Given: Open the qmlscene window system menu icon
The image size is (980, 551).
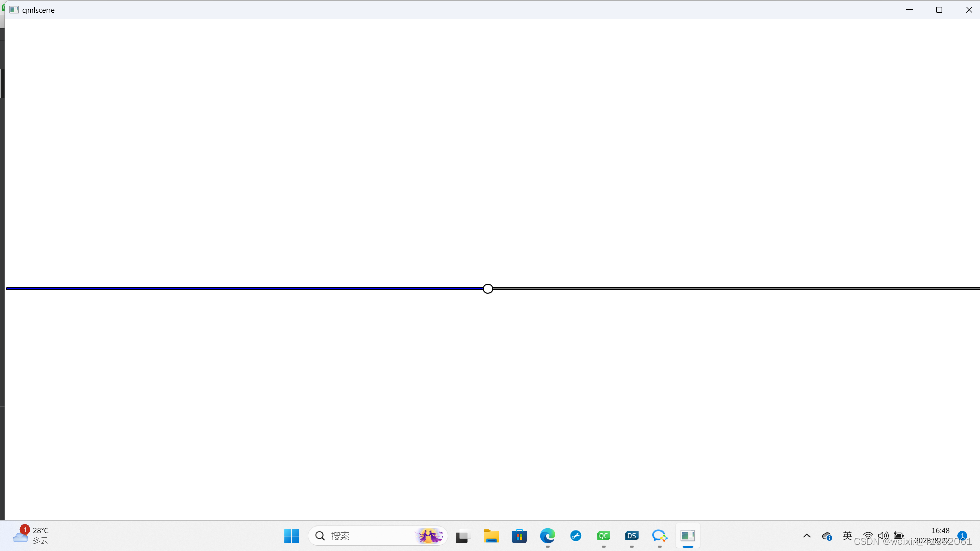Looking at the screenshot, I should point(13,10).
